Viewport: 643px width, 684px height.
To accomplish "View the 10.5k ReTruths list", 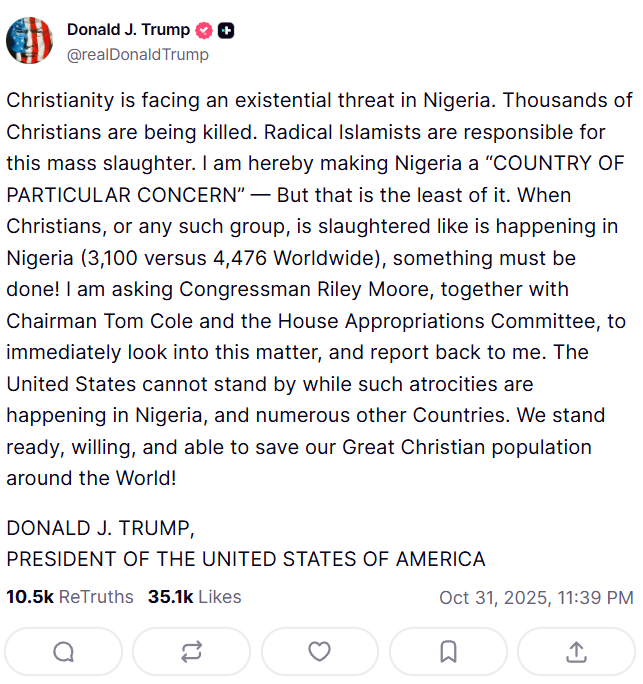I will click(x=70, y=597).
